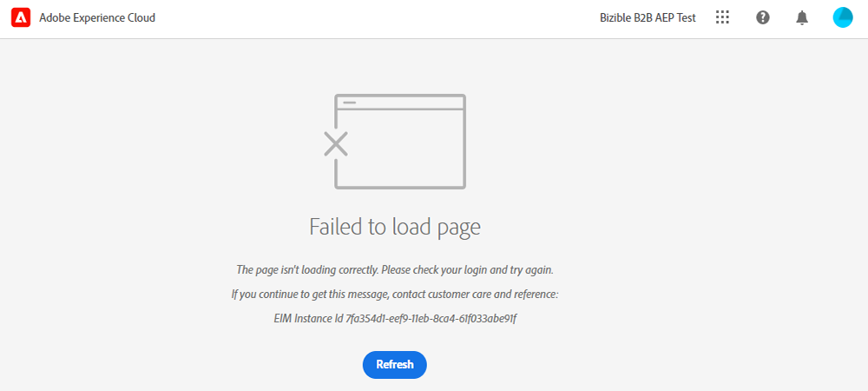Click the X mark on the error illustration
The width and height of the screenshot is (868, 391).
(336, 143)
